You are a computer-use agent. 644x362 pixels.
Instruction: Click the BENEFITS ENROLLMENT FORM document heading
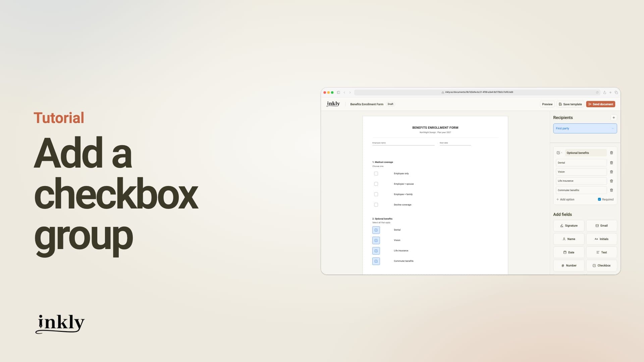click(435, 128)
